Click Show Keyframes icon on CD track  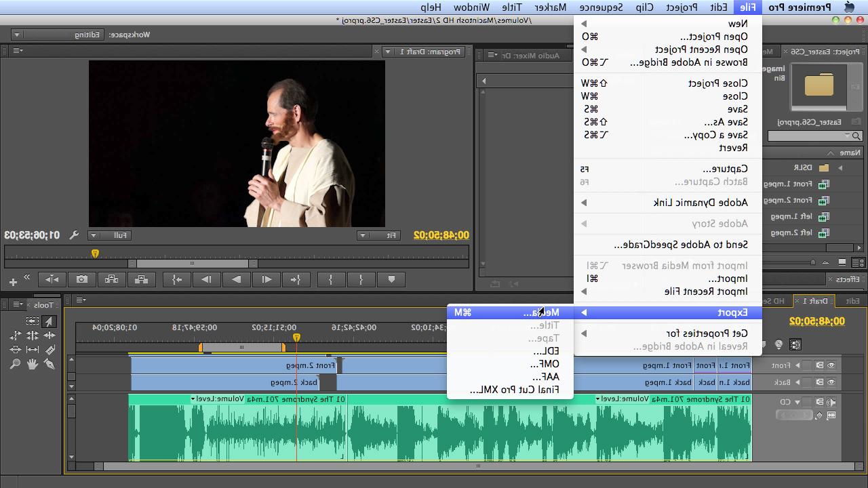819,415
